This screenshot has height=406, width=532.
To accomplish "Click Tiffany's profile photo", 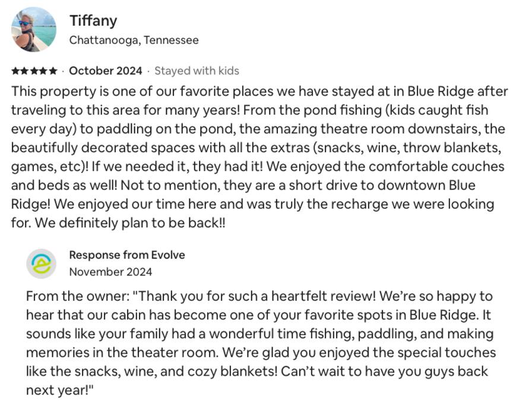I will [34, 30].
